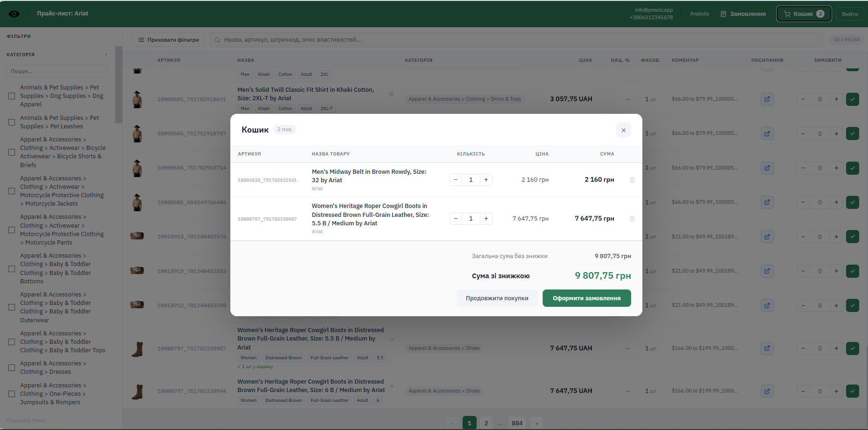Open external link for article 10000505_751702910691
This screenshot has width=868, height=430.
click(x=767, y=99)
